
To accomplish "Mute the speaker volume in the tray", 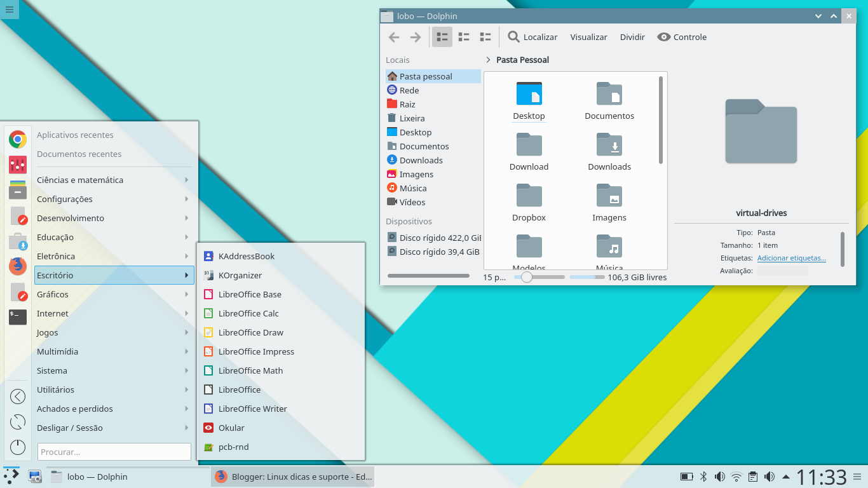I will pos(720,476).
